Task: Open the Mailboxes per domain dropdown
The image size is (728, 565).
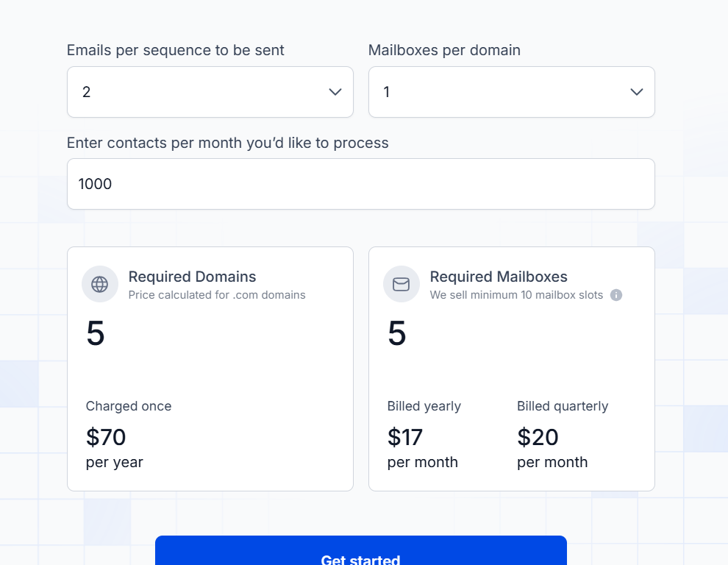Action: pos(511,92)
